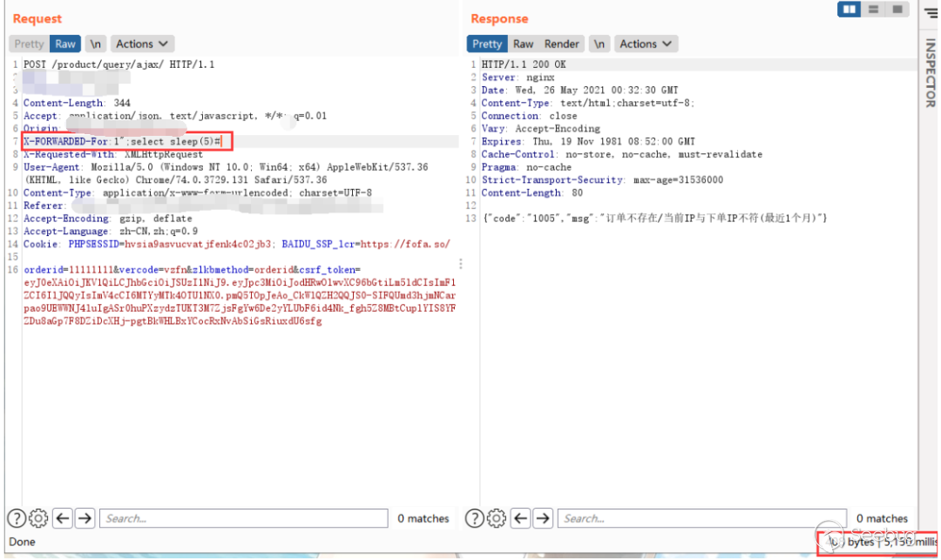Open help icon in Request search bar
The image size is (941, 560).
click(16, 518)
